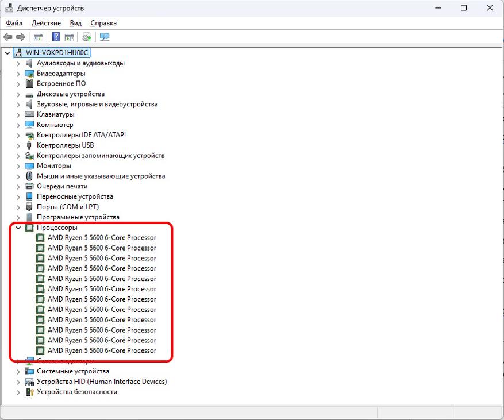Expand Звуковые, игровые и видеоустройства
Screen dimensions: 504x420
(18, 105)
